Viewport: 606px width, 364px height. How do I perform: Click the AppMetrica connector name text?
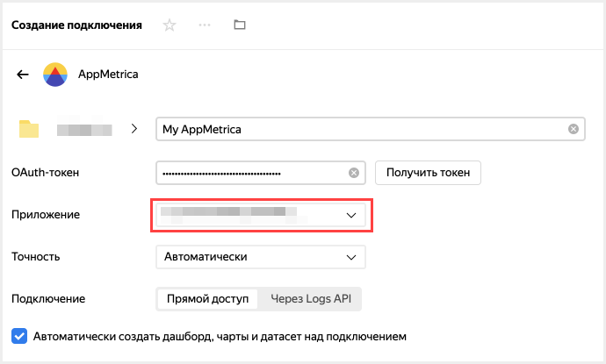pyautogui.click(x=106, y=75)
